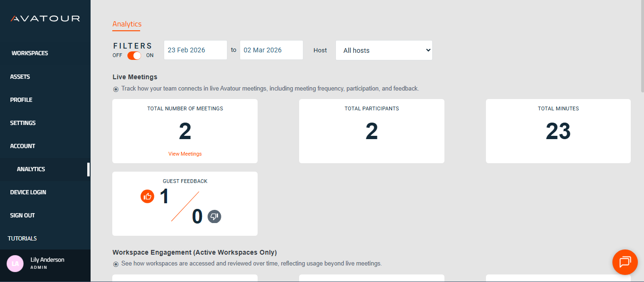The image size is (644, 282).
Task: Open the Settings menu item
Action: click(22, 123)
